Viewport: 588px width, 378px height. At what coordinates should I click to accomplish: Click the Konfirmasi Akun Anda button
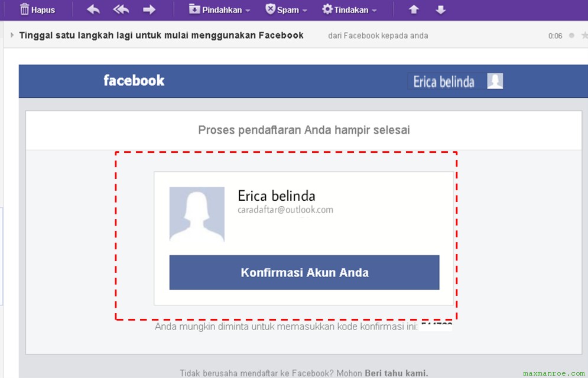click(304, 272)
